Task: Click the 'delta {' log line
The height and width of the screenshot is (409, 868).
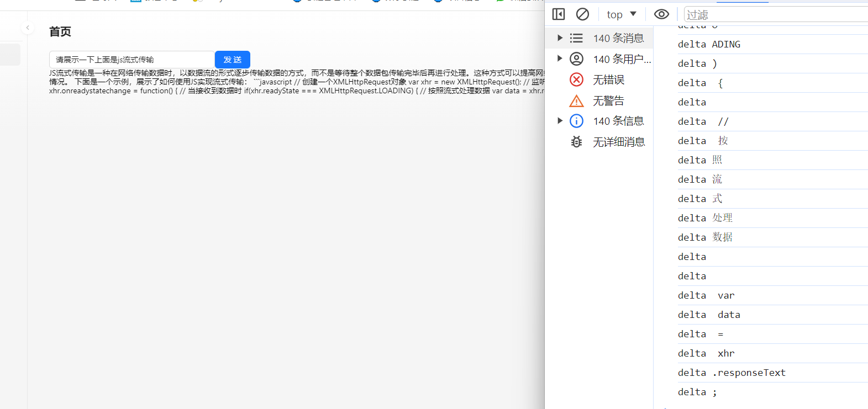Action: pos(773,83)
